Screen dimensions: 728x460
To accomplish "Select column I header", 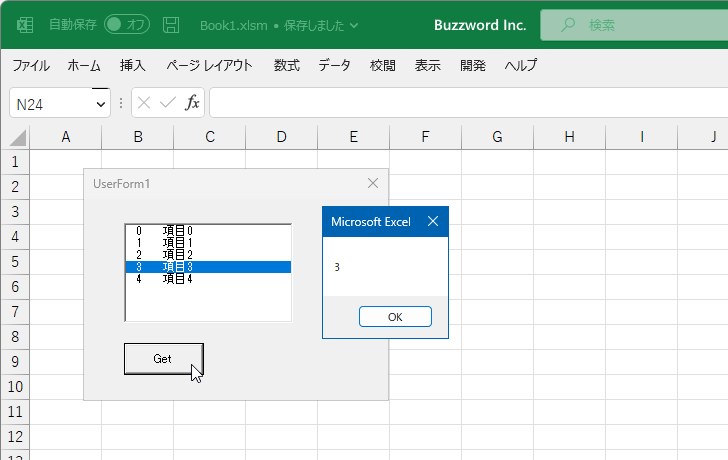I will coord(642,137).
